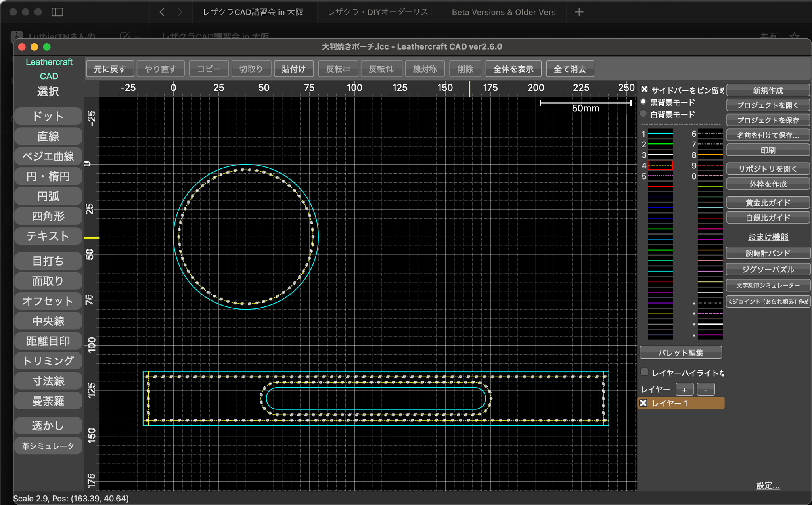Open a new browser tab with plus

coord(579,12)
